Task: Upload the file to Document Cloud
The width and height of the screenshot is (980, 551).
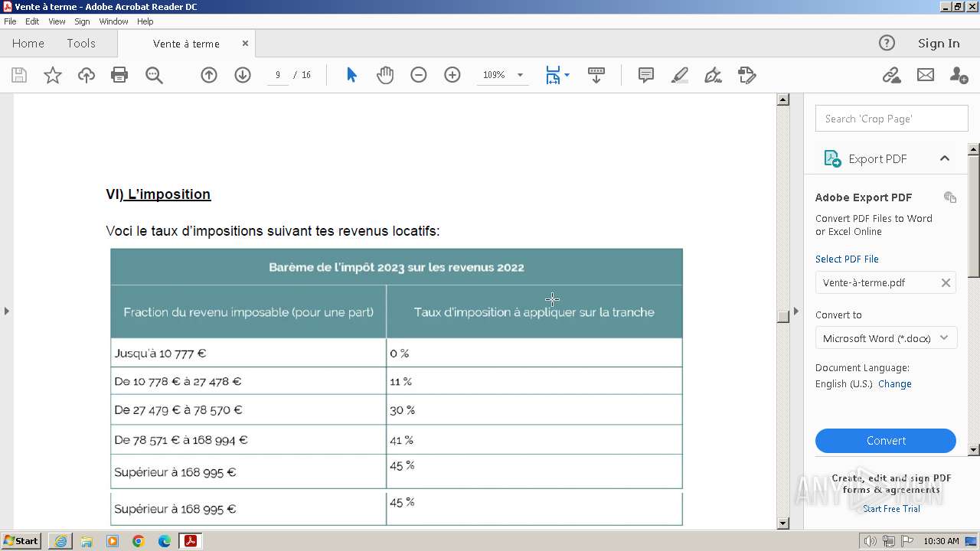Action: coord(87,75)
